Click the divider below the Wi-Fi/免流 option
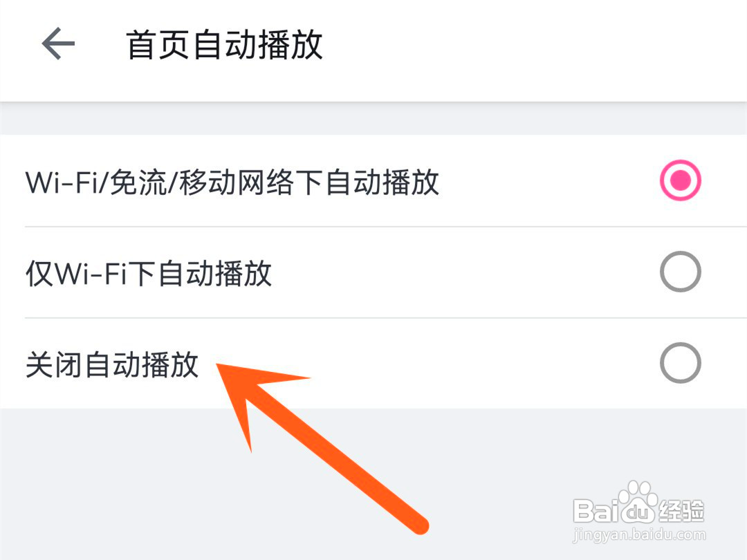Screen dimensions: 747x560 (385, 227)
